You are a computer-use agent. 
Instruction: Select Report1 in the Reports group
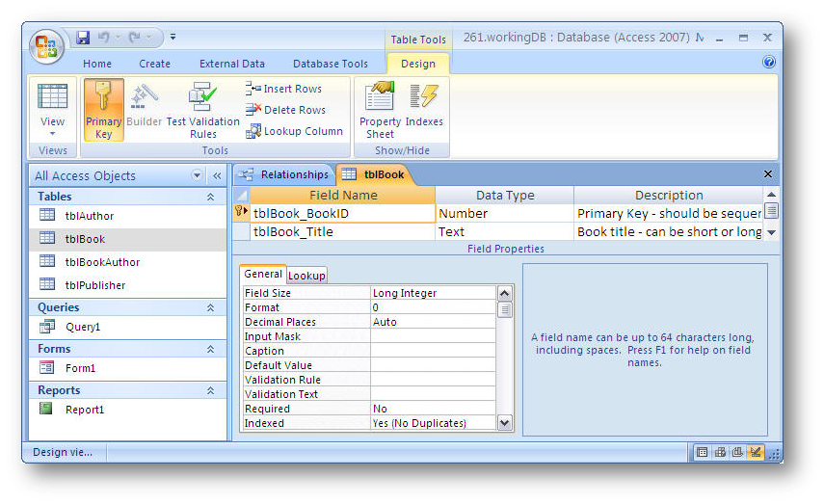[x=84, y=410]
